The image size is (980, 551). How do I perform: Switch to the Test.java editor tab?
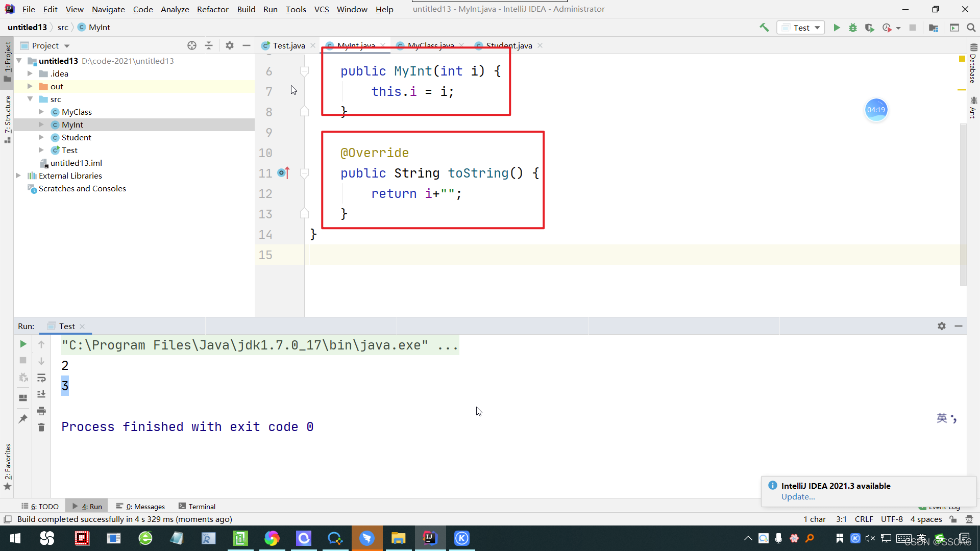(288, 45)
